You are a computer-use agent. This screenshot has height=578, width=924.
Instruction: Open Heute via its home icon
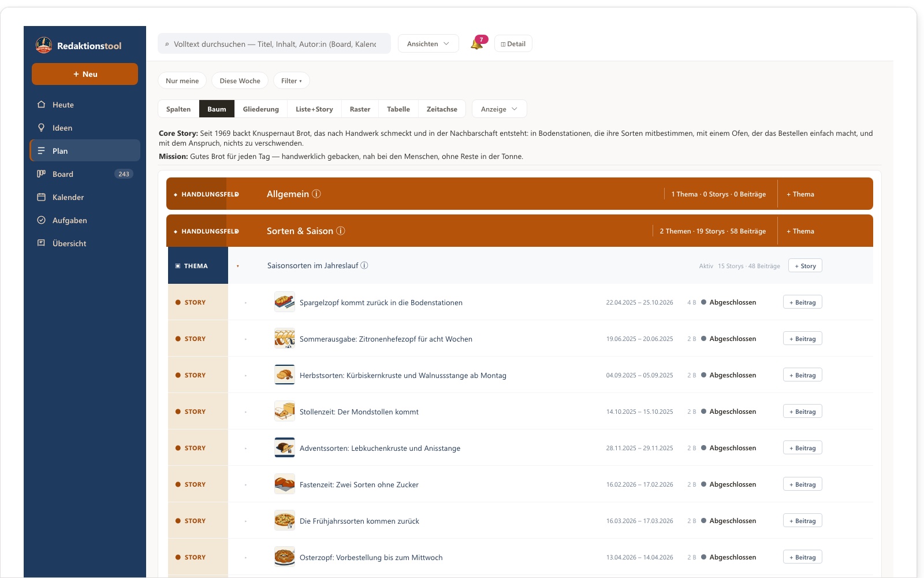(41, 105)
